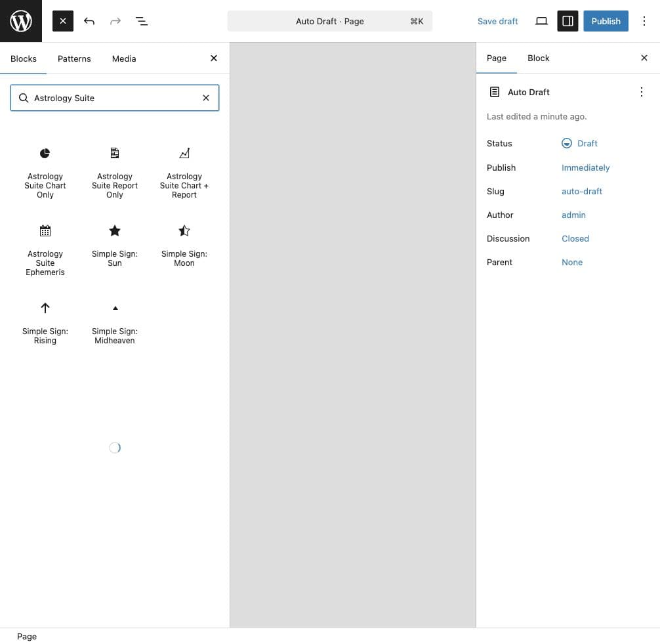Clear the block search text
Image resolution: width=660 pixels, height=644 pixels.
click(206, 98)
